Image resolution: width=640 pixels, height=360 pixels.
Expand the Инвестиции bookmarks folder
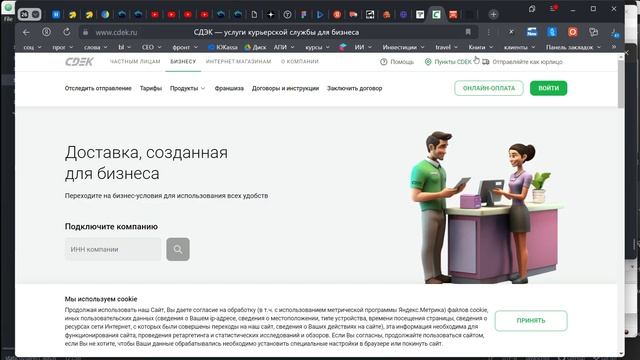coord(403,47)
